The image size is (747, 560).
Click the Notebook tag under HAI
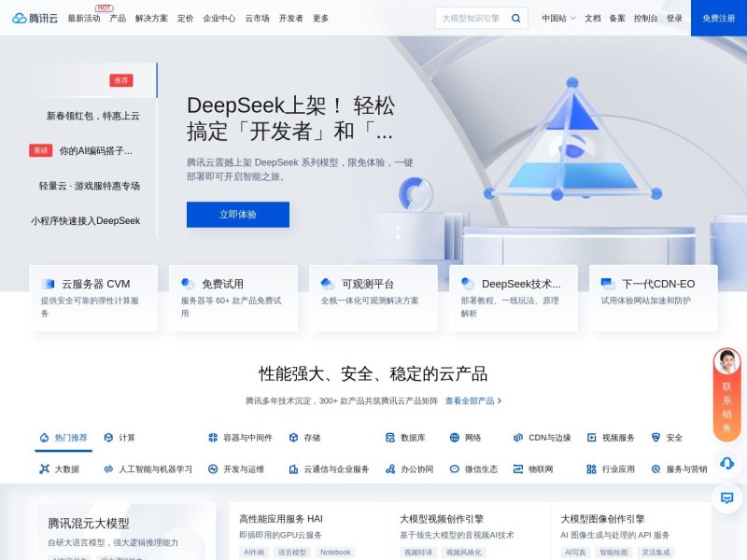pos(335,552)
